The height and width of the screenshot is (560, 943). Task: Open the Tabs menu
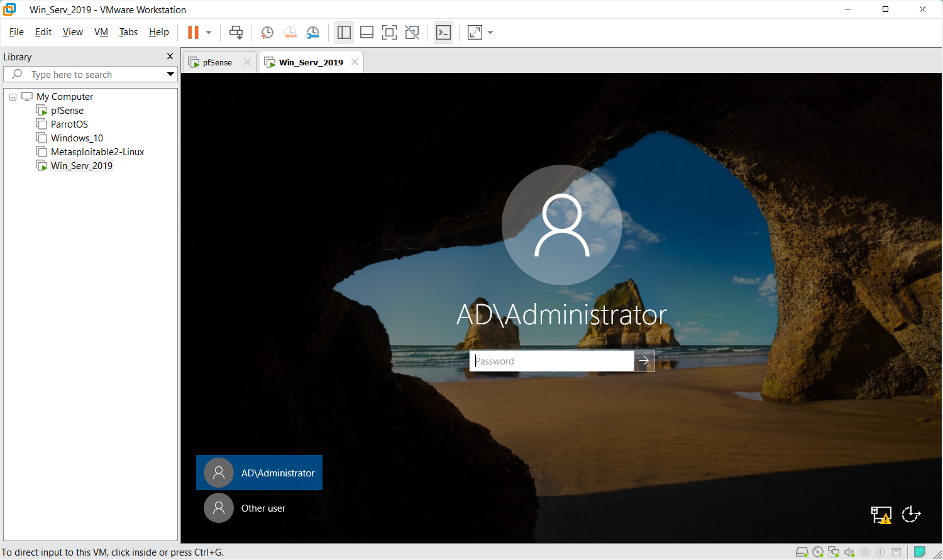click(x=128, y=32)
